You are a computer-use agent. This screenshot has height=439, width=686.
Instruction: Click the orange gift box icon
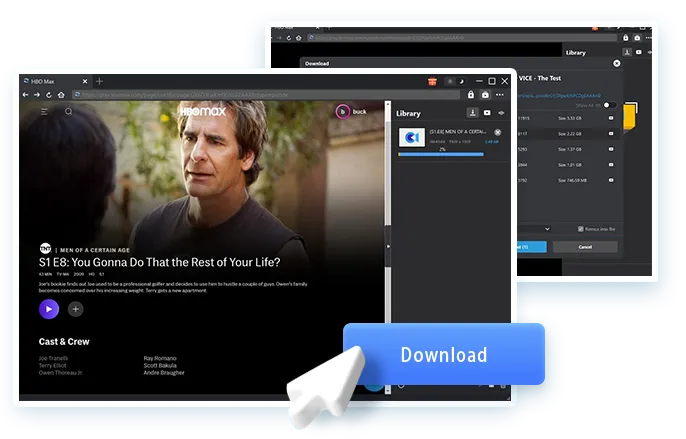pos(432,81)
